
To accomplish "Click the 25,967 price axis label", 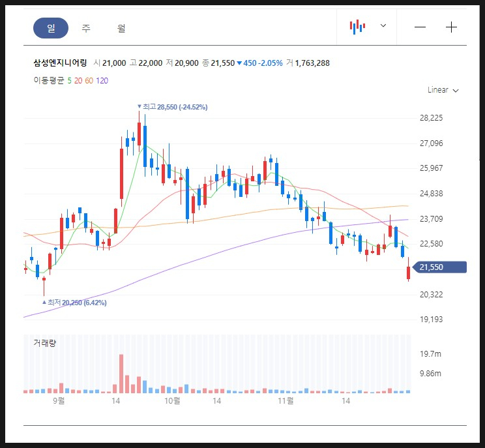I will pos(431,168).
